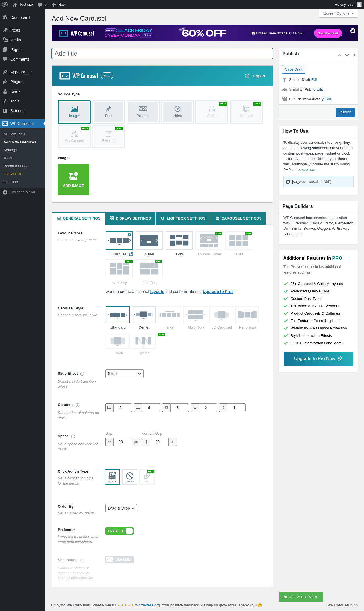This screenshot has height=611, width=364.
Task: Click the horizontal Gap value field
Action: pyautogui.click(x=123, y=442)
